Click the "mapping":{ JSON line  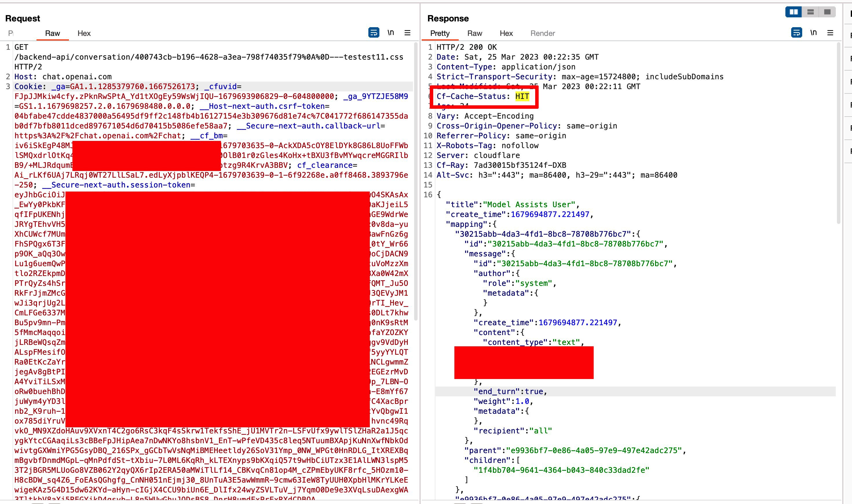(x=471, y=224)
